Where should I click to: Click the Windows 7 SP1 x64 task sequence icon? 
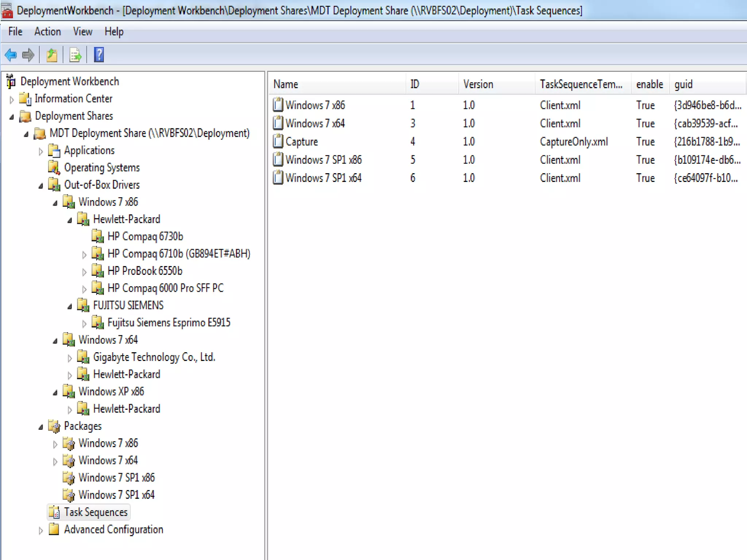278,178
